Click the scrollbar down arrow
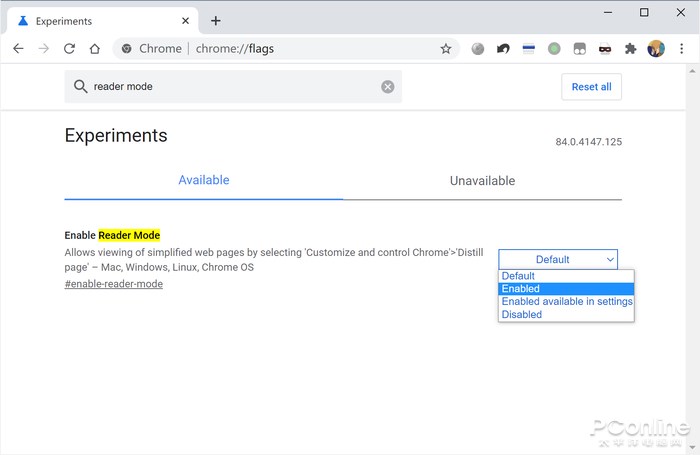Image resolution: width=700 pixels, height=455 pixels. point(692,448)
